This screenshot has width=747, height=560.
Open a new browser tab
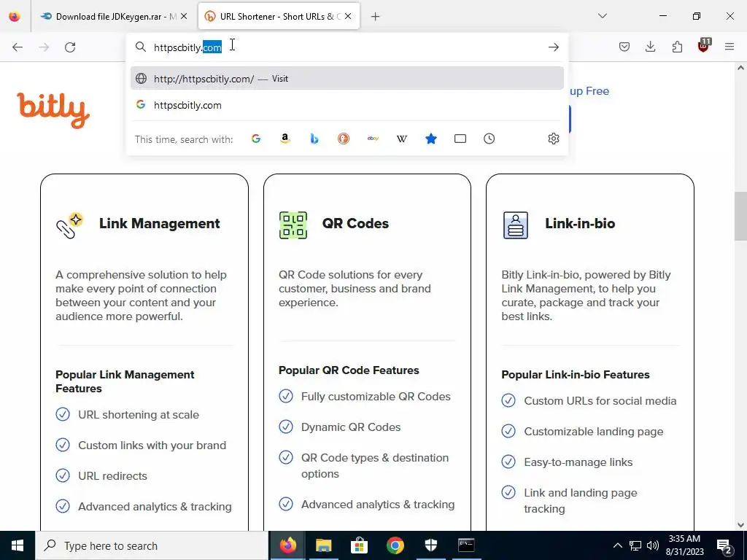pos(376,17)
